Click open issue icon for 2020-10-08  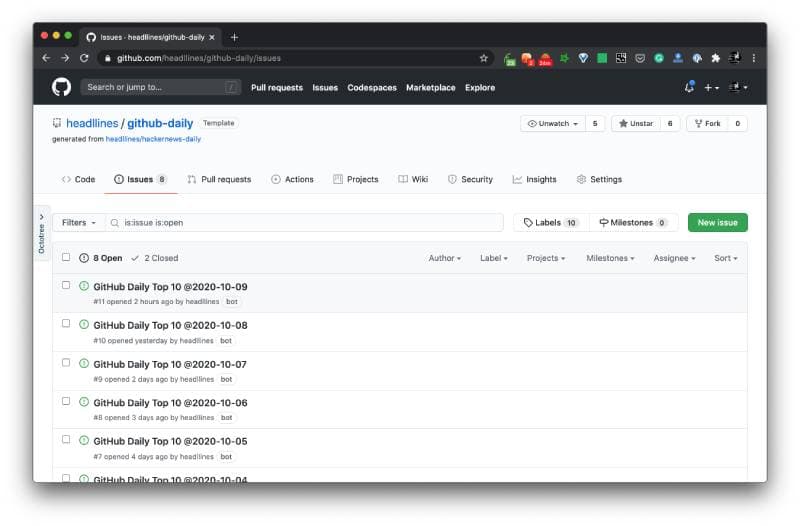point(84,324)
